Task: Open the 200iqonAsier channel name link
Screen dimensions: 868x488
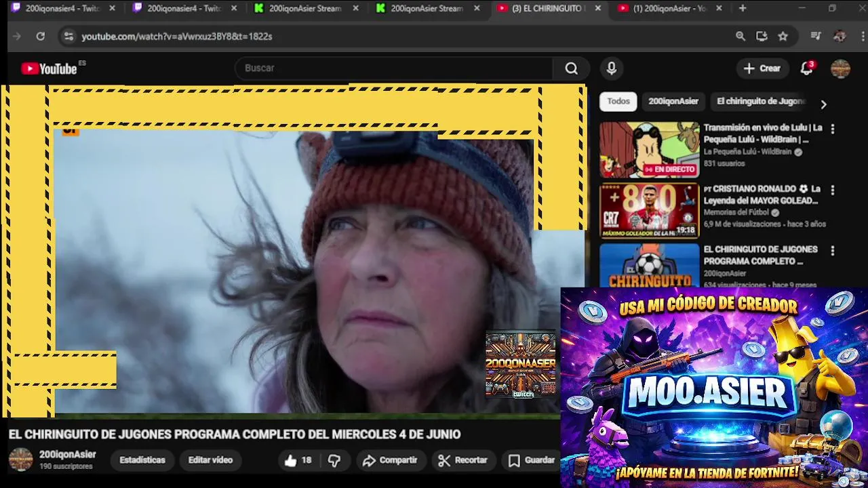Action: pos(68,455)
